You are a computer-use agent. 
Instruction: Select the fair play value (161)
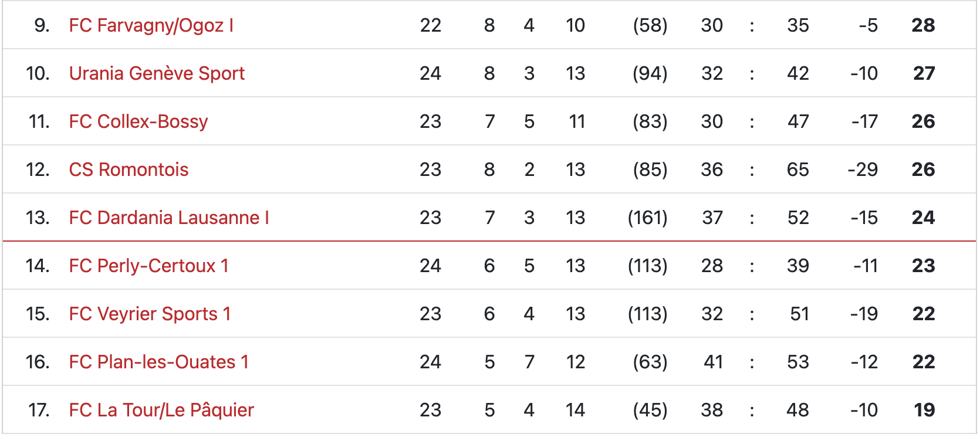tap(648, 218)
